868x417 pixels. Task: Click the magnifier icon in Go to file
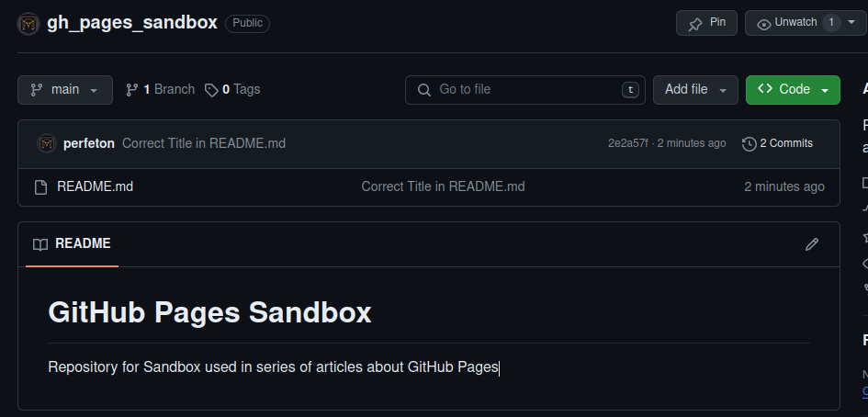pyautogui.click(x=424, y=90)
